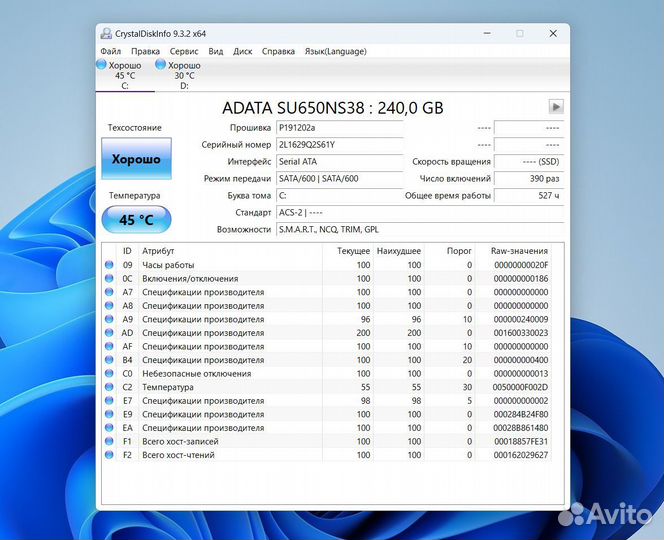Screen dimensions: 664x540
Task: Open the Файл menu
Action: pyautogui.click(x=111, y=51)
